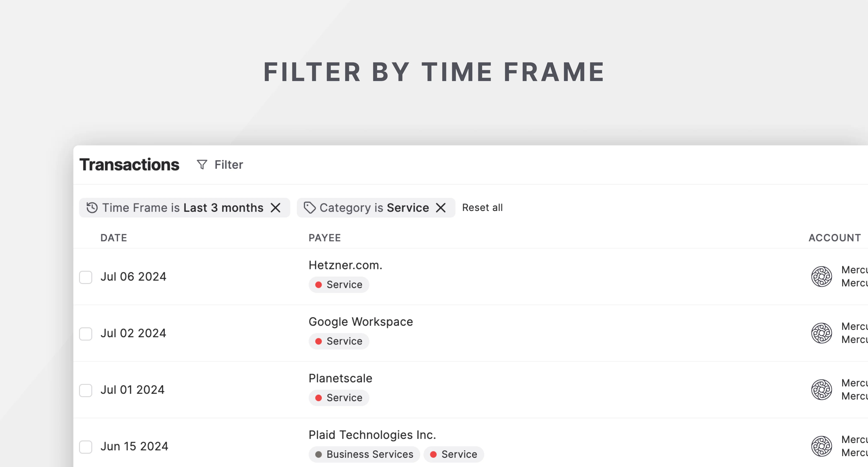Click the DATE column header to sort

[114, 238]
